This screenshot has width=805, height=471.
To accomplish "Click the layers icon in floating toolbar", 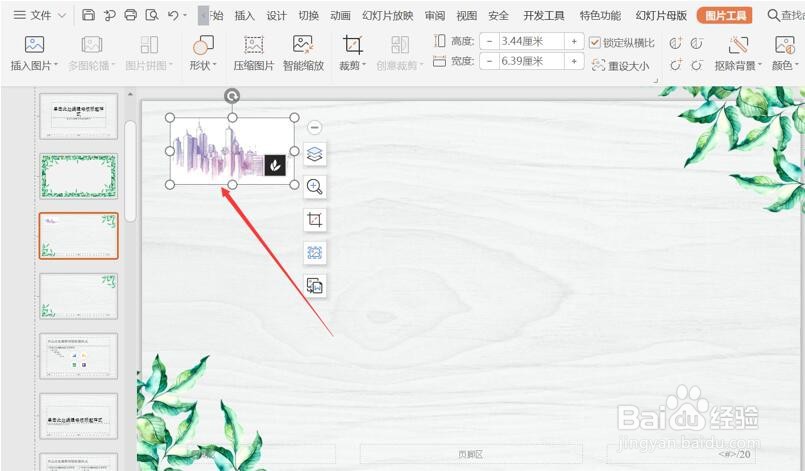I will 315,154.
